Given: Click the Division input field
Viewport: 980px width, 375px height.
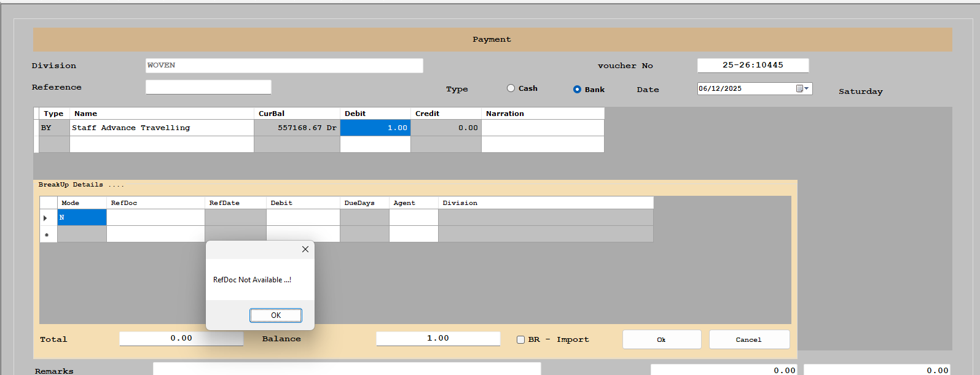Looking at the screenshot, I should pos(284,66).
